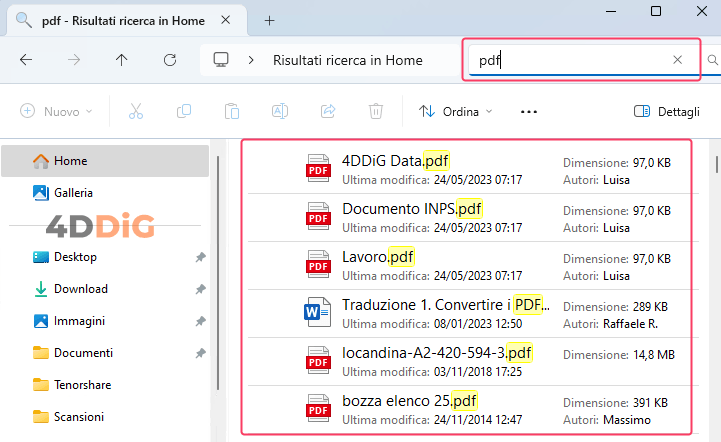Toggle the Dettagli pane
Viewport: 721px width, 442px height.
(667, 111)
